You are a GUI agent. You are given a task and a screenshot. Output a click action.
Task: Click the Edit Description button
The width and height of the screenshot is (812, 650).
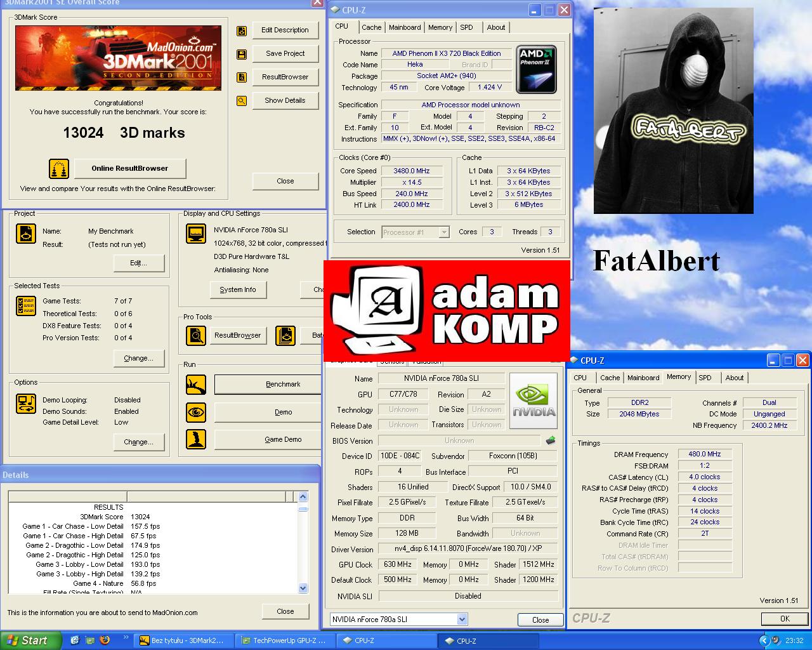(x=285, y=30)
